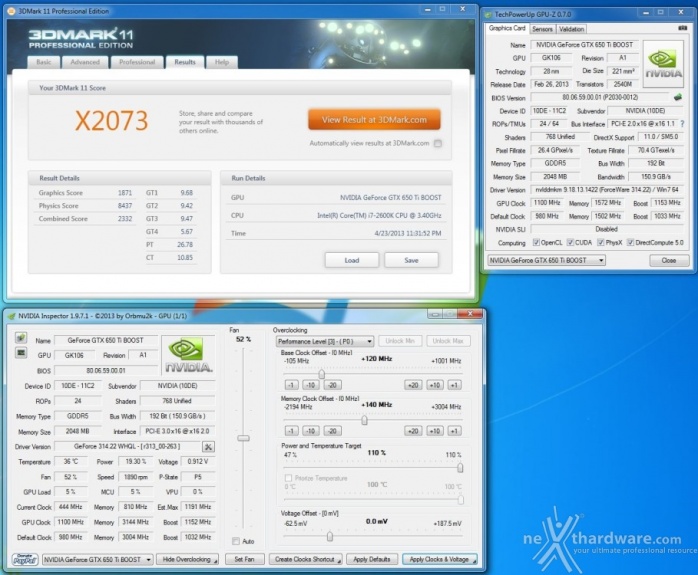Click Apply Clocks & Voltage button
The height and width of the screenshot is (575, 698).
pyautogui.click(x=439, y=559)
